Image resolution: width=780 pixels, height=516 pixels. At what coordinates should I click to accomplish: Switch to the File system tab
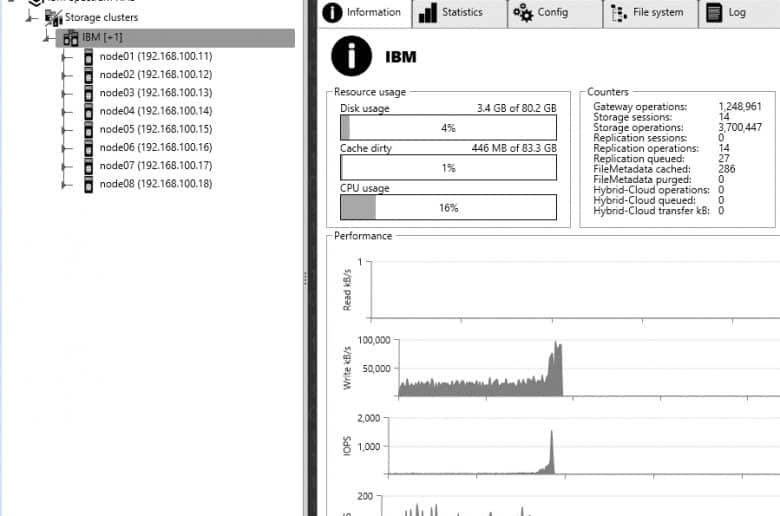point(651,12)
